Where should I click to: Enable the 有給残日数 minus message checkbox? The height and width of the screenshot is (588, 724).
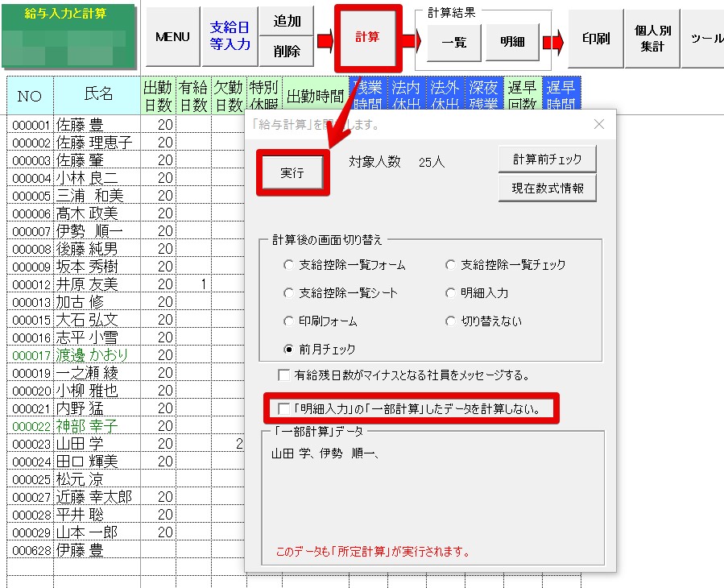tap(283, 375)
